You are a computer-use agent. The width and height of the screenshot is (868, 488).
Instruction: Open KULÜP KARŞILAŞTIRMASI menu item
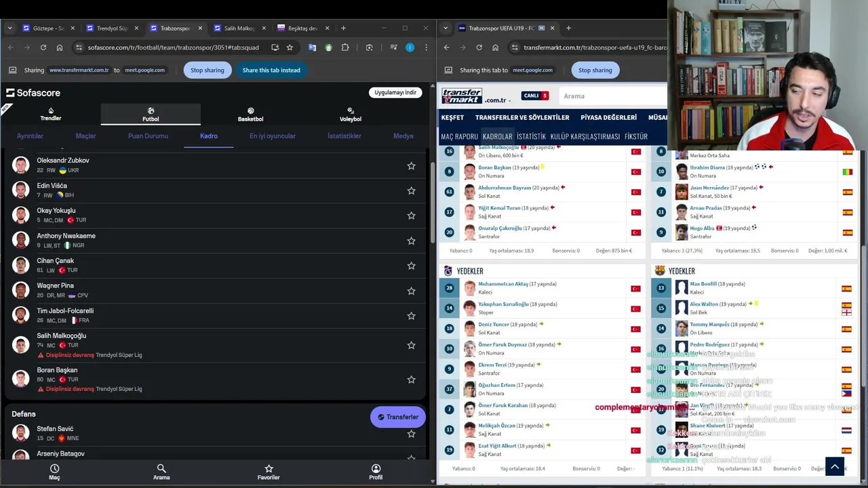click(x=585, y=137)
